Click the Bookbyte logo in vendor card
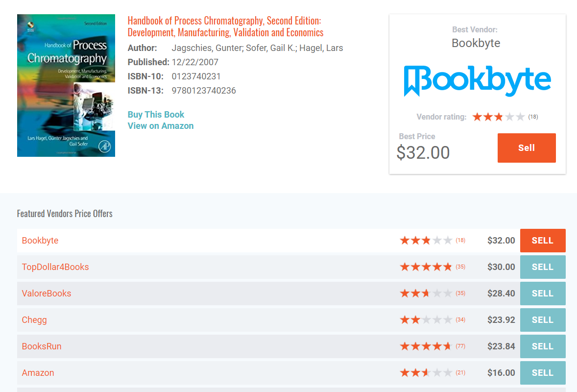Viewport: 577px width, 392px height. pos(477,81)
